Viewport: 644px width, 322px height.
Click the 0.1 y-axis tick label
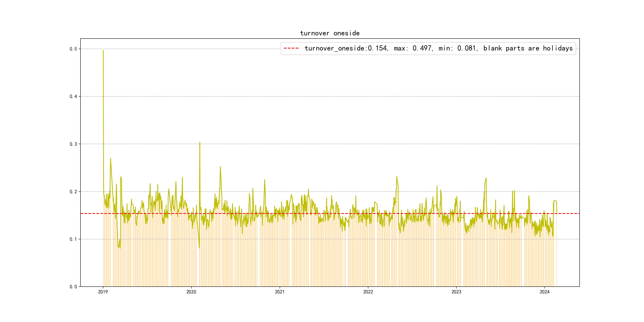[x=73, y=239]
